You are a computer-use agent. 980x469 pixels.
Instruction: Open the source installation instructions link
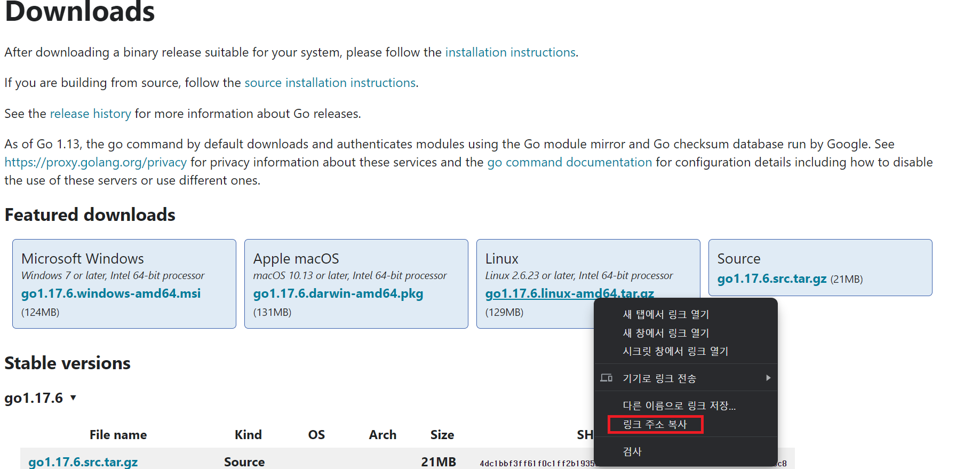(x=330, y=83)
